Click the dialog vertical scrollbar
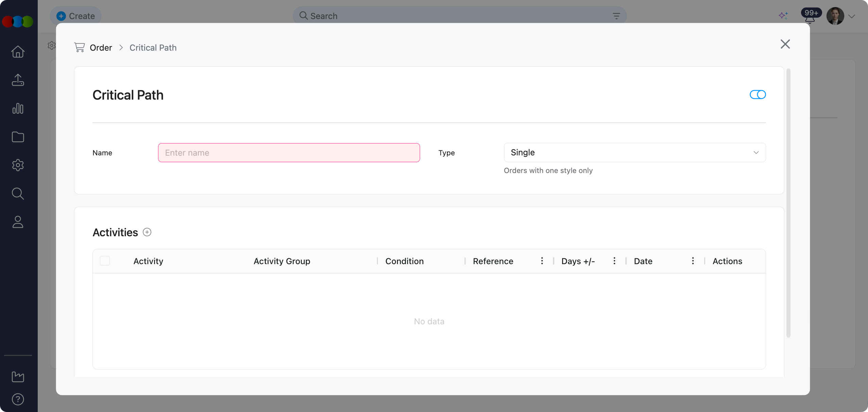The height and width of the screenshot is (412, 868). point(788,203)
